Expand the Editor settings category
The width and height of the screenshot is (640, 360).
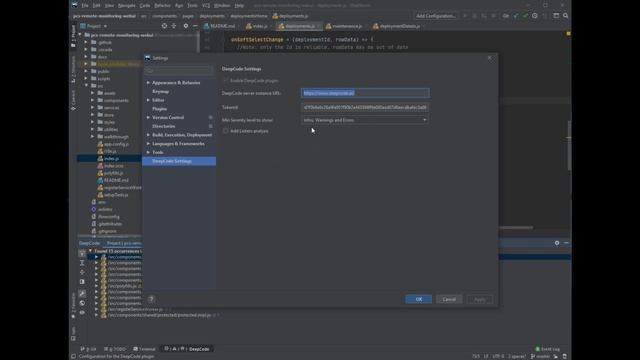[148, 100]
